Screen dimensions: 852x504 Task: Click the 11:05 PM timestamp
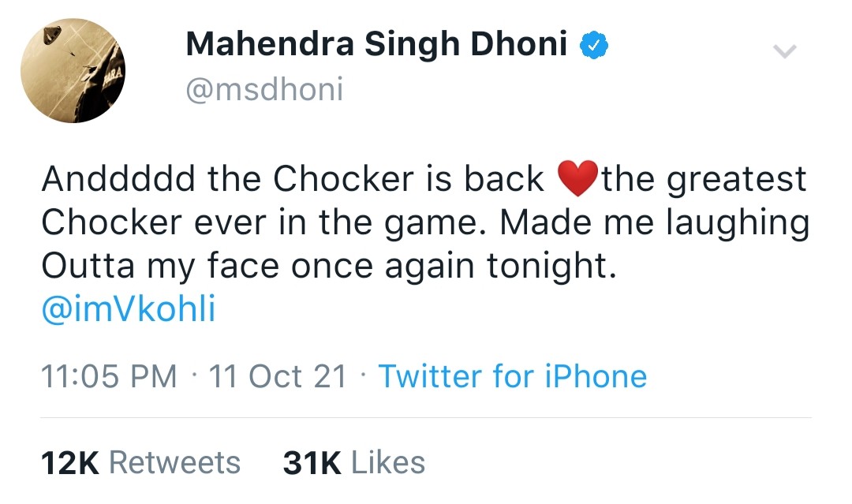coord(109,375)
